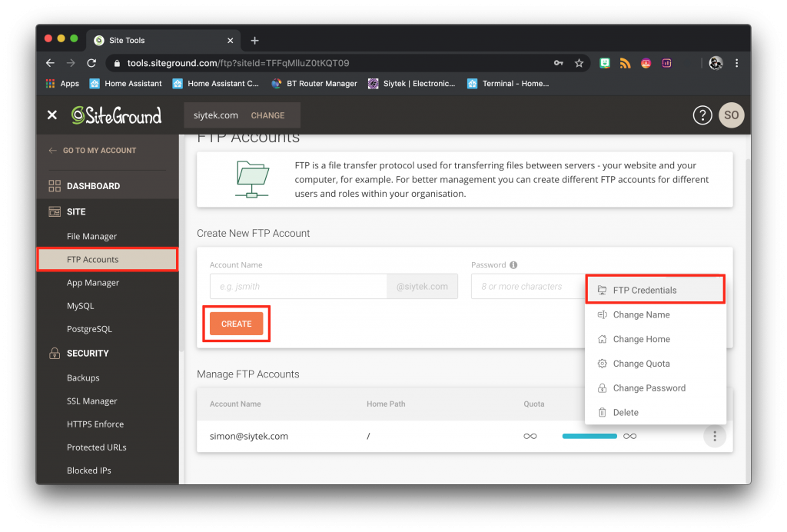Screen dimensions: 787x532
Task: Open a new browser tab
Action: coord(255,41)
